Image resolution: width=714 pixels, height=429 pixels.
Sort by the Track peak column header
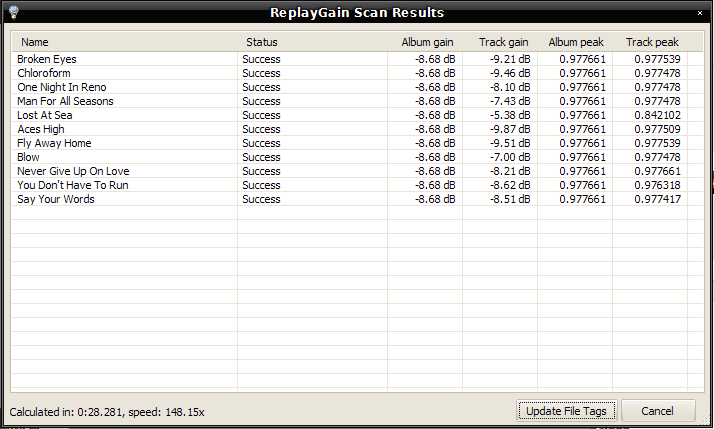click(652, 42)
